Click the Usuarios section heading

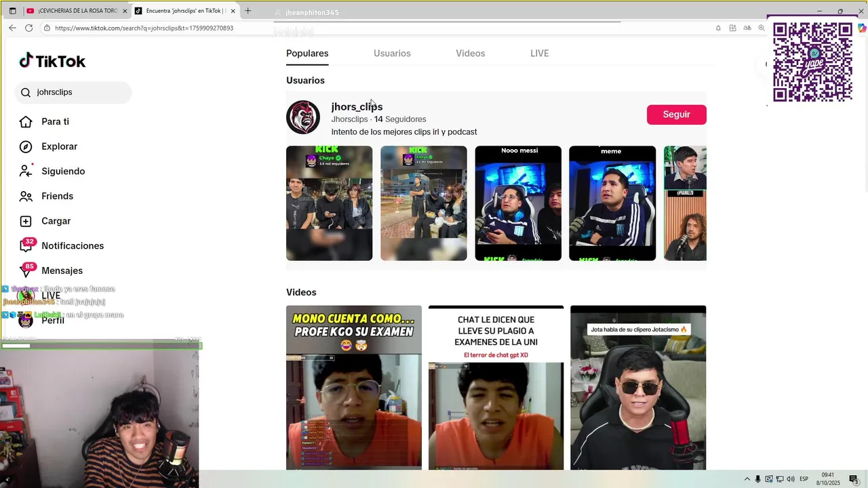coord(305,81)
